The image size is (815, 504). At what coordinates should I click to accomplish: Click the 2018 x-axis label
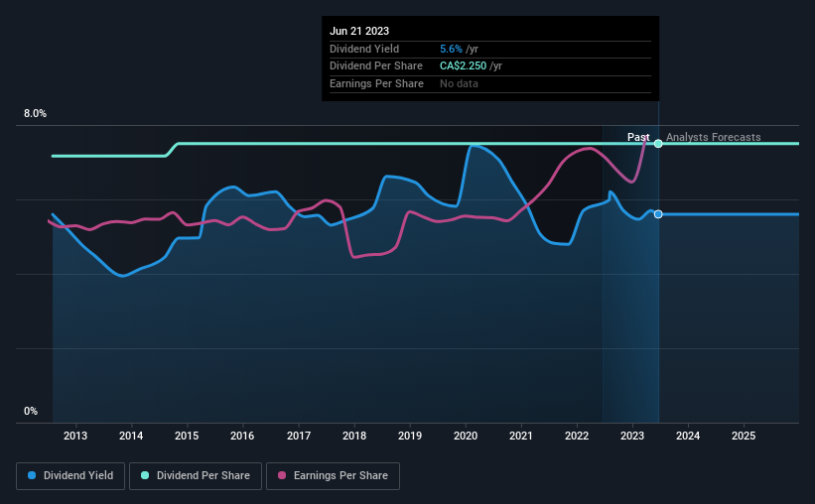point(354,436)
